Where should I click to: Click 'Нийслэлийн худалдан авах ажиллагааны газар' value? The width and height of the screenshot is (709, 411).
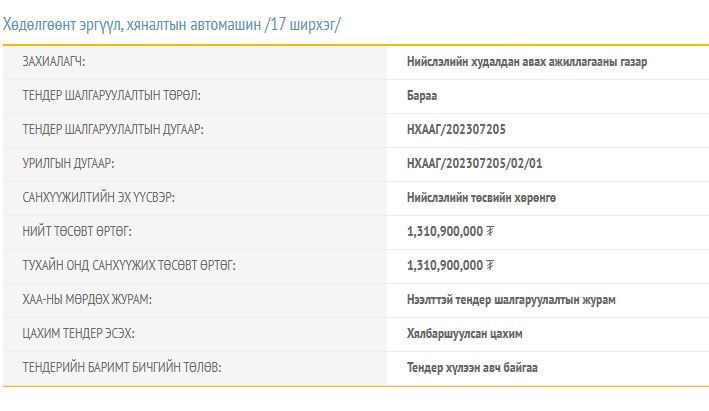tap(527, 62)
